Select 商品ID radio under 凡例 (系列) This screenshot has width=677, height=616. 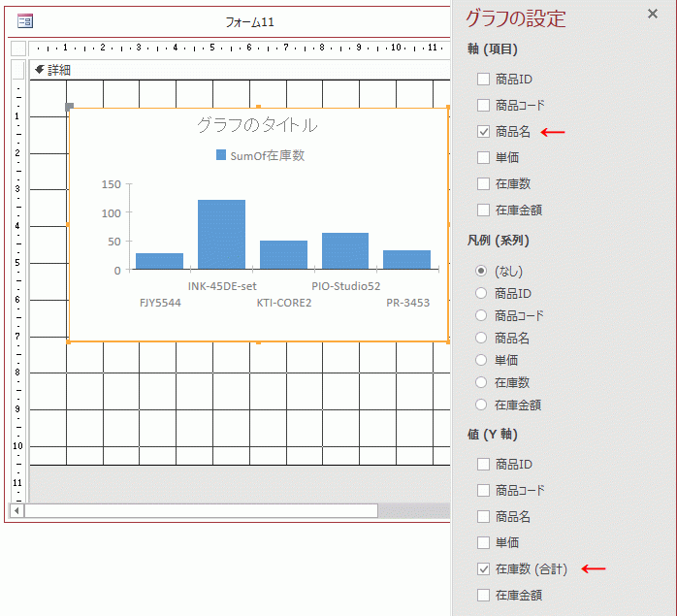(481, 293)
